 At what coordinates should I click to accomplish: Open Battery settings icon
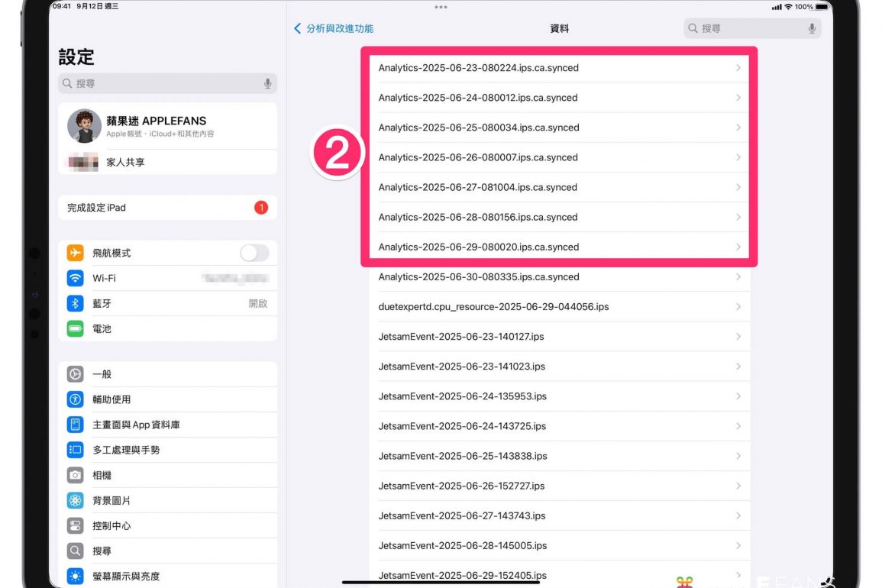pyautogui.click(x=75, y=328)
